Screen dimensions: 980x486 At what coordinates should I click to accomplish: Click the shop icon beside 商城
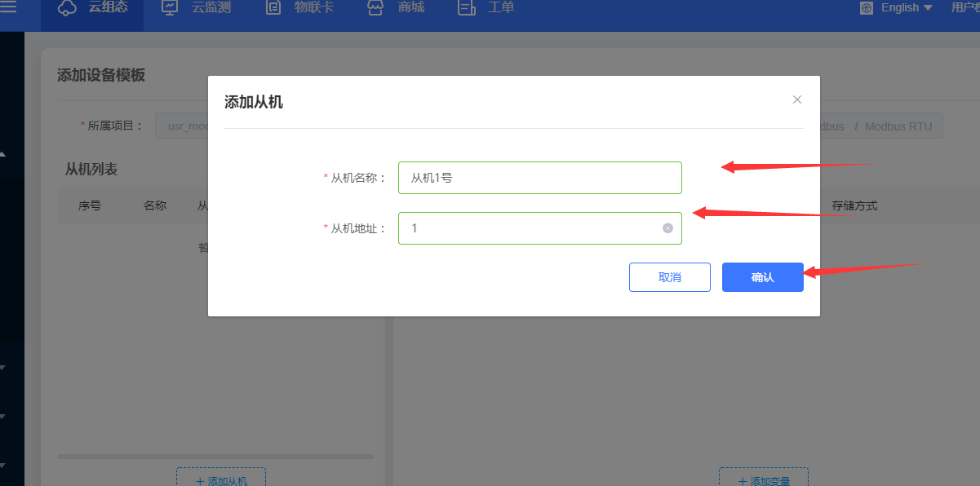coord(375,8)
